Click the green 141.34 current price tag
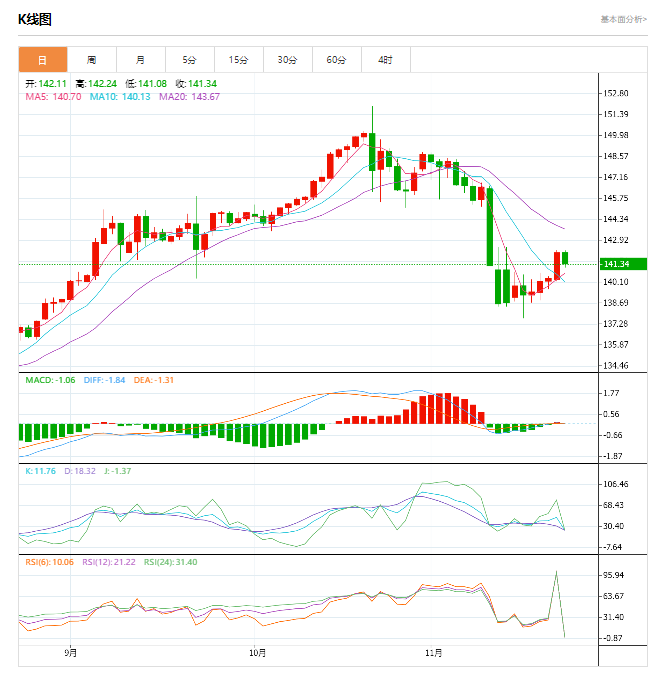The image size is (649, 677). [623, 264]
